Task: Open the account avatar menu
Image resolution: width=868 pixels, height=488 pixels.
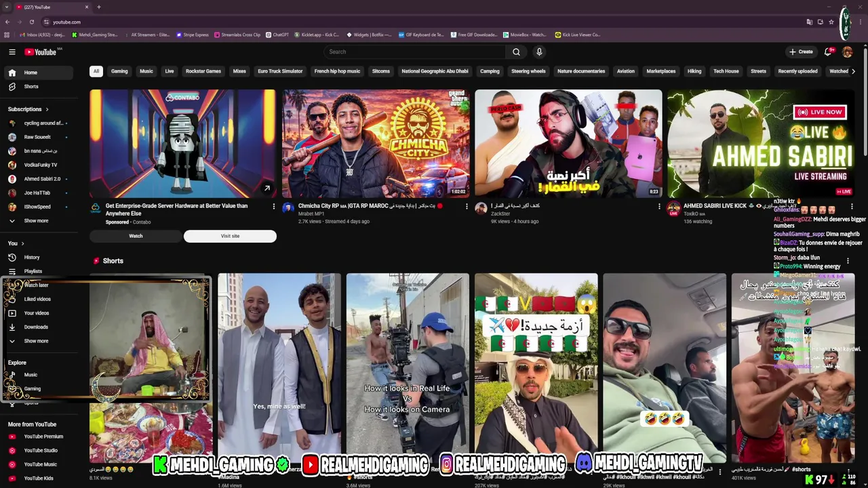Action: click(847, 52)
